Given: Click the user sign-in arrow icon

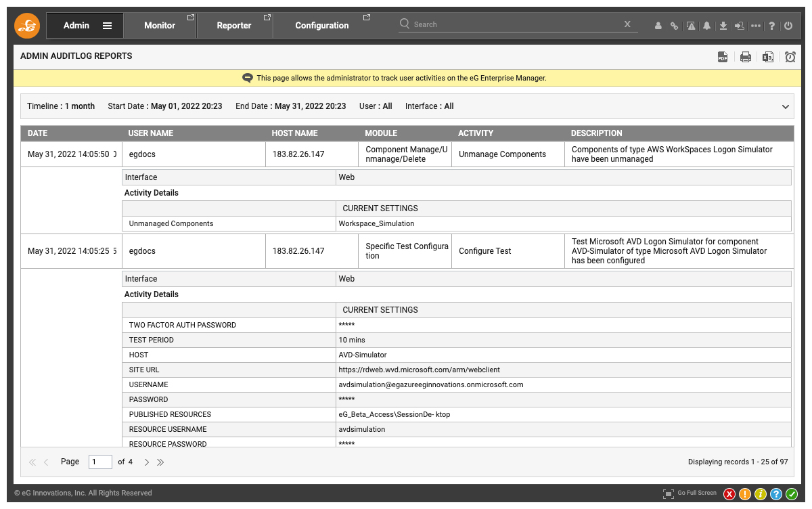Looking at the screenshot, I should pyautogui.click(x=740, y=26).
